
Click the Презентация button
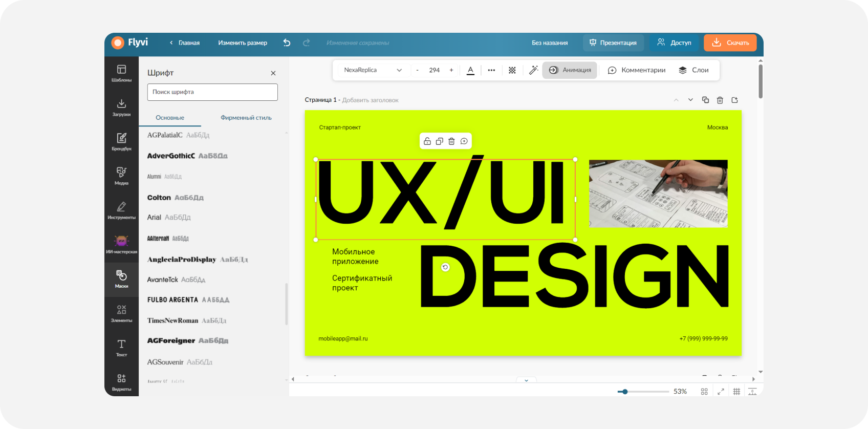[613, 43]
